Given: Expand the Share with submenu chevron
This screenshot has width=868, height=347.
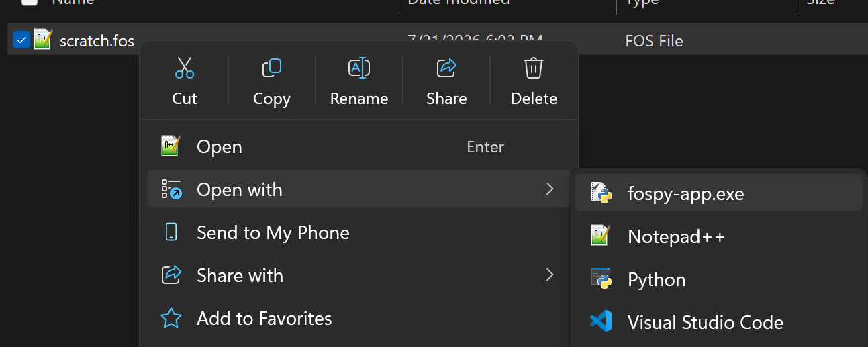Looking at the screenshot, I should [x=550, y=275].
